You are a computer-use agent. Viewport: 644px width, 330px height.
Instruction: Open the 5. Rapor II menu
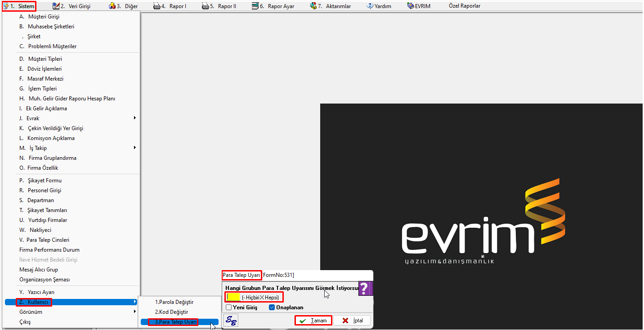(219, 6)
